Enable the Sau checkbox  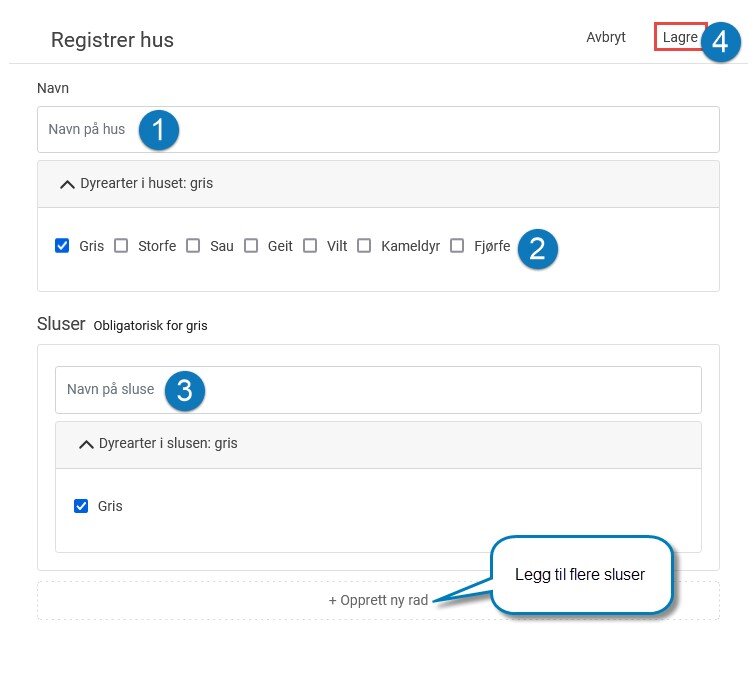coord(193,245)
